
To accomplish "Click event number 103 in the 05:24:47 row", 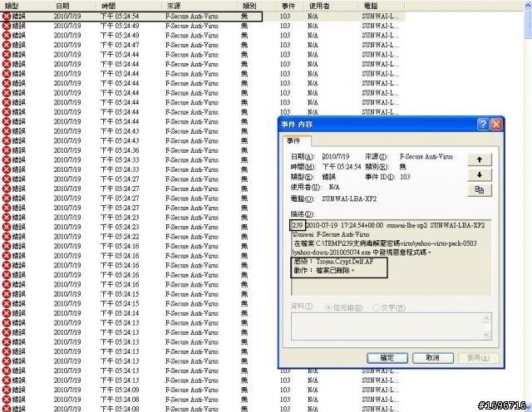I will pos(285,45).
